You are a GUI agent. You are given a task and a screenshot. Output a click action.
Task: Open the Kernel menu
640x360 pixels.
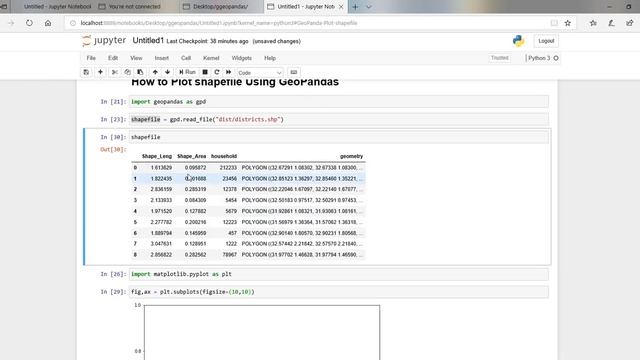[x=211, y=58]
